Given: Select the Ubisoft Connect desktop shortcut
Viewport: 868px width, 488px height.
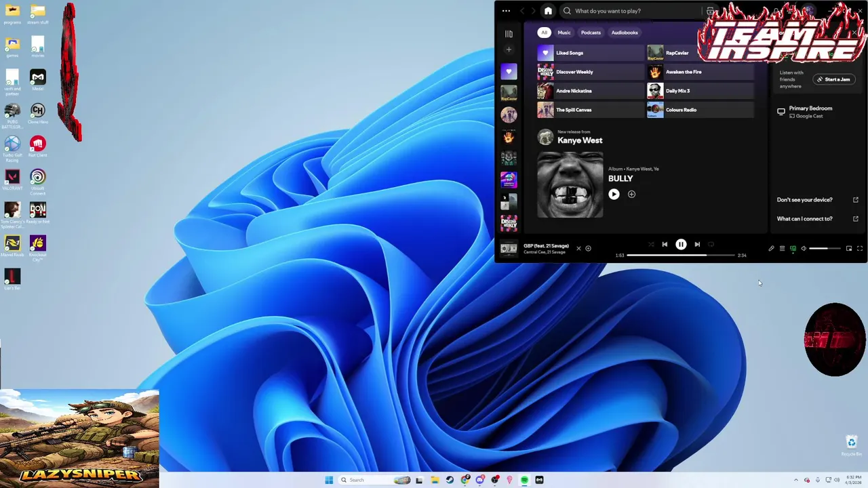Looking at the screenshot, I should click(x=37, y=182).
